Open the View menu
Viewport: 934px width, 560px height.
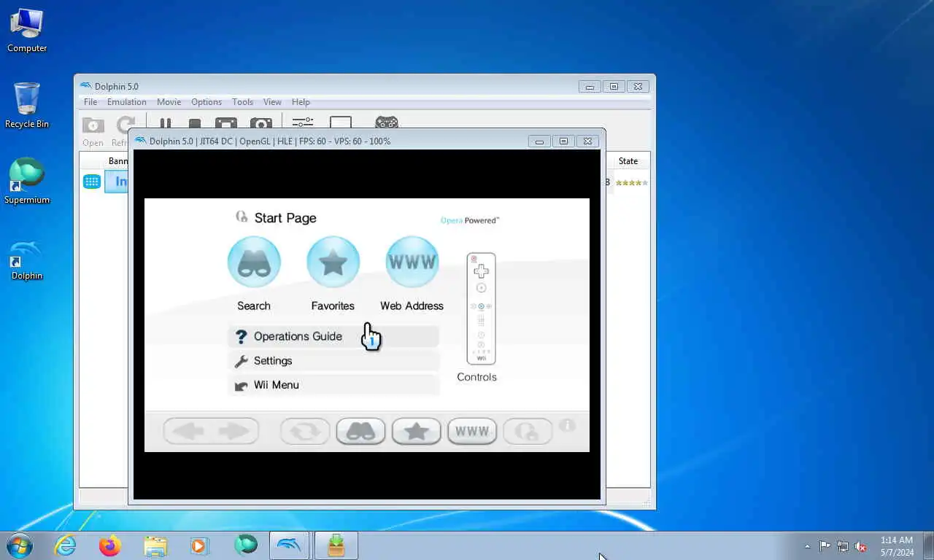coord(272,102)
